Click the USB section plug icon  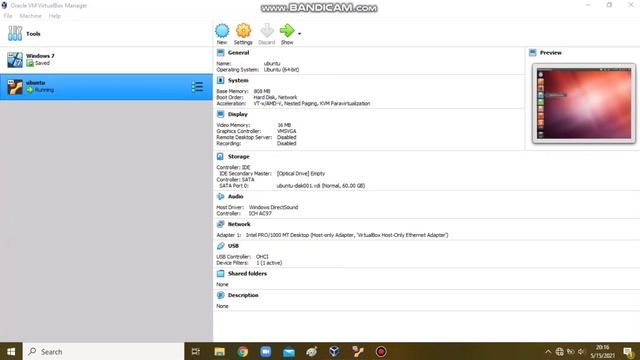[220, 246]
